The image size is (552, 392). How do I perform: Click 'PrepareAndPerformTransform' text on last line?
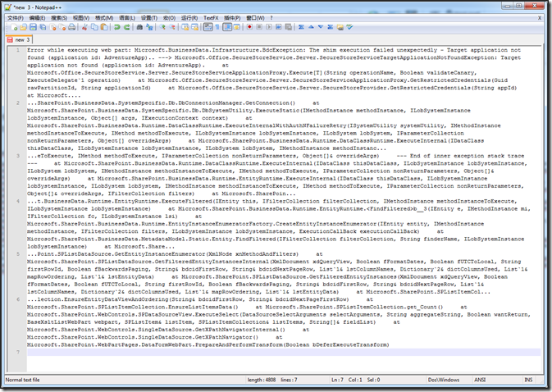click(x=239, y=345)
